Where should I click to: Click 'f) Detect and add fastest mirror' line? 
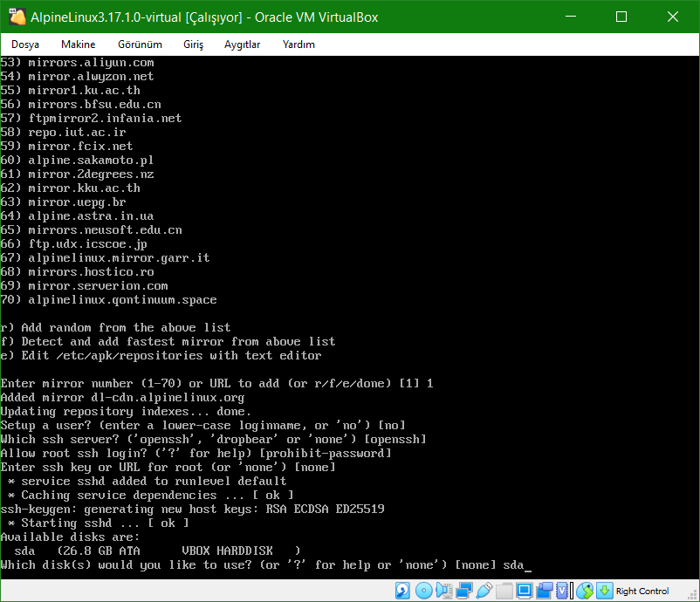[x=168, y=342]
